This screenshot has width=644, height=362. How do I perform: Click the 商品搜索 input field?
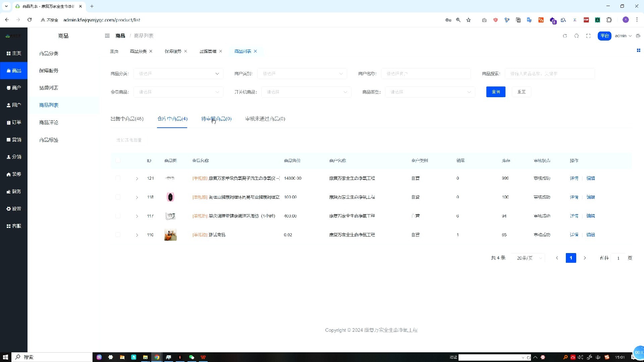550,73
